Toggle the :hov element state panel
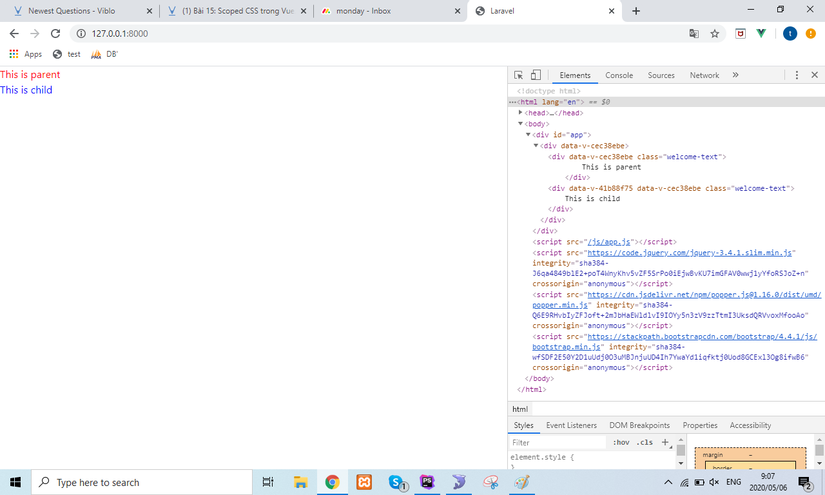Screen dimensions: 825x495 pyautogui.click(x=621, y=442)
